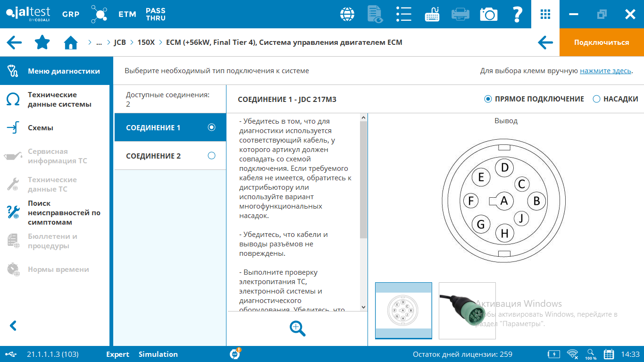
Task: Open the report viewer document icon
Action: [x=375, y=14]
